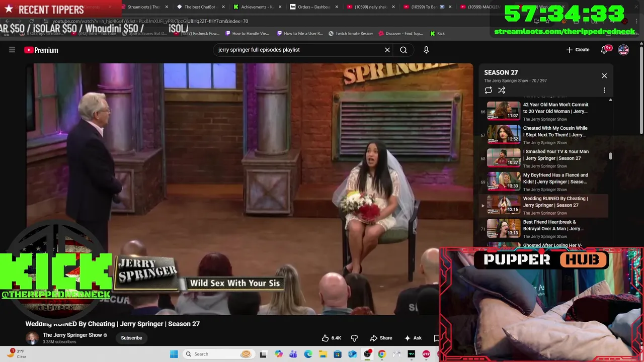Open the playlist three-dot options menu
Viewport: 644px width, 362px height.
[604, 90]
